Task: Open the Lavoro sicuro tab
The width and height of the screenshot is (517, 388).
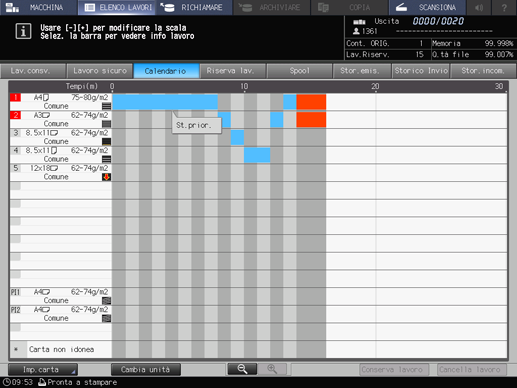Action: pyautogui.click(x=100, y=71)
